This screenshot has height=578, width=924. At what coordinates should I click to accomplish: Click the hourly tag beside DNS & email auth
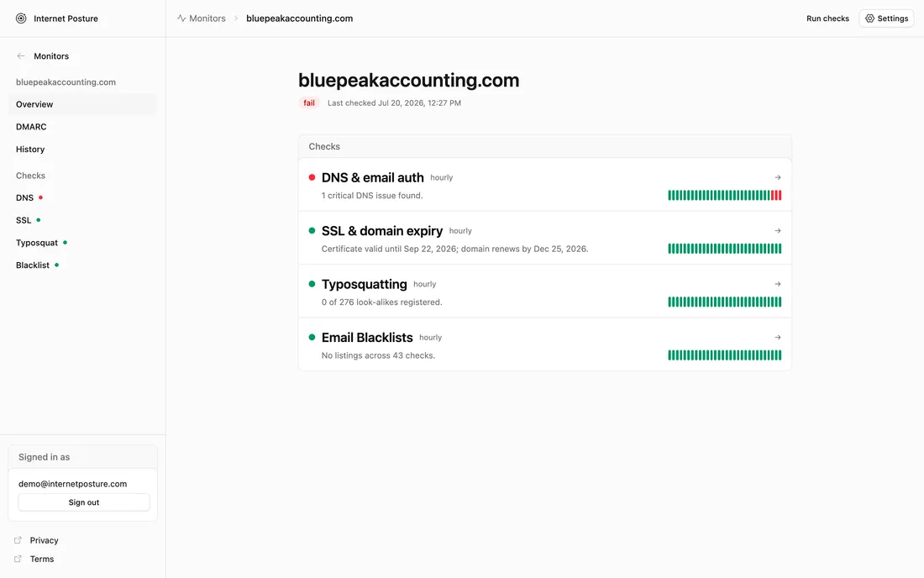pos(441,177)
